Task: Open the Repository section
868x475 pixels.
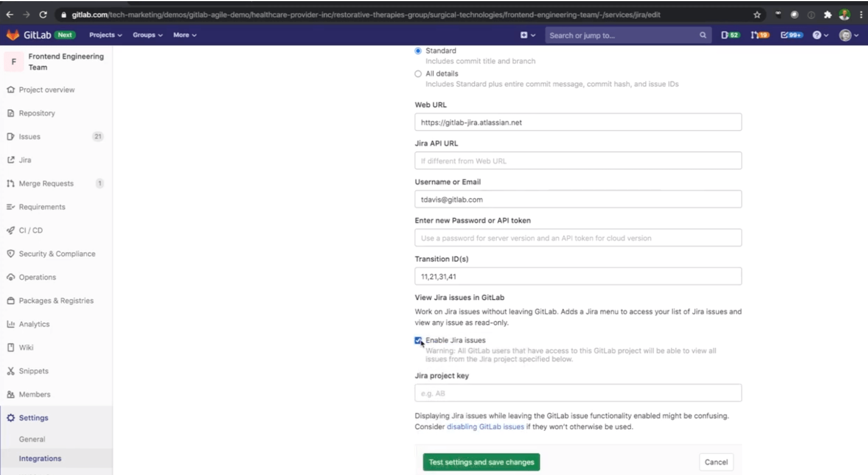Action: (37, 113)
